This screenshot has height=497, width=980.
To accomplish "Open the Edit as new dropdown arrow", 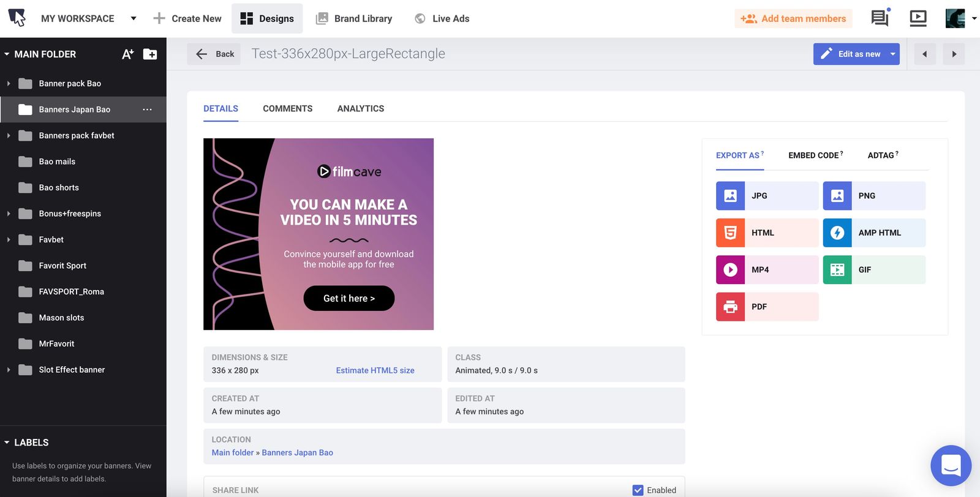I will coord(893,54).
